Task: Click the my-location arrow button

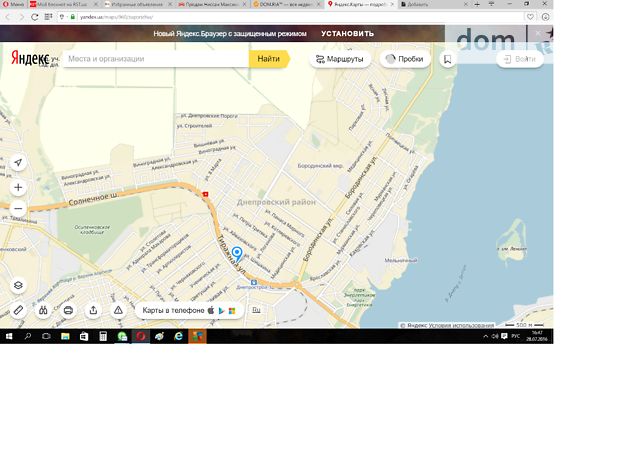Action: [x=18, y=162]
